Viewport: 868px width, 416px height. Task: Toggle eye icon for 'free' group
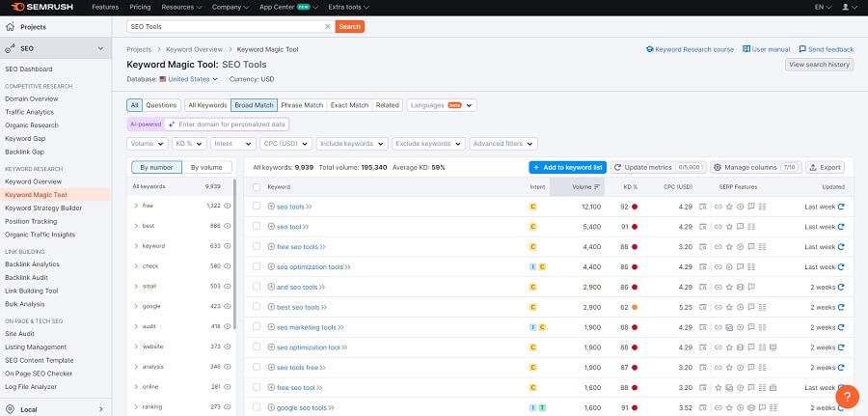pos(227,206)
